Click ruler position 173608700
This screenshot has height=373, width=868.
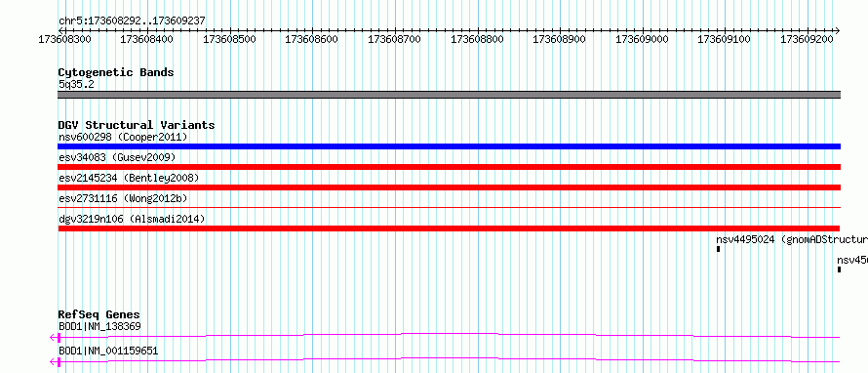(x=395, y=39)
